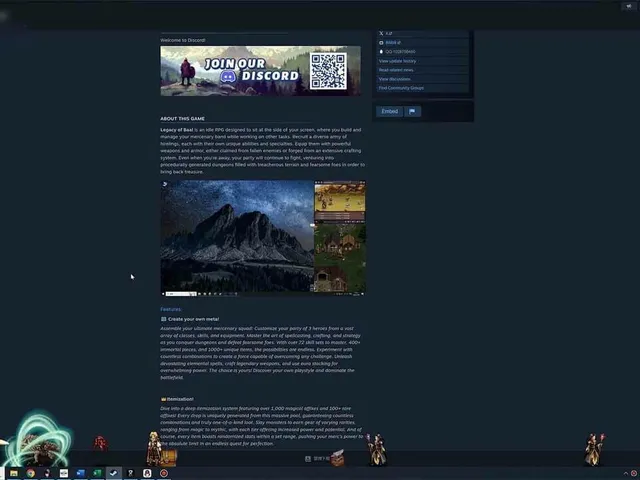Open File Explorer taskbar icon
This screenshot has width=640, height=480.
(14, 473)
